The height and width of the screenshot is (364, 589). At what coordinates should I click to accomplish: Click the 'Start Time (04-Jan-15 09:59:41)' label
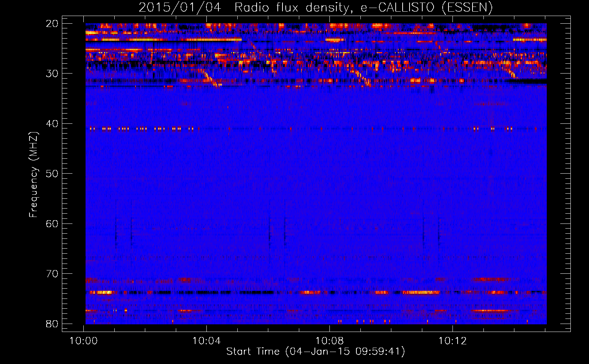click(x=316, y=352)
